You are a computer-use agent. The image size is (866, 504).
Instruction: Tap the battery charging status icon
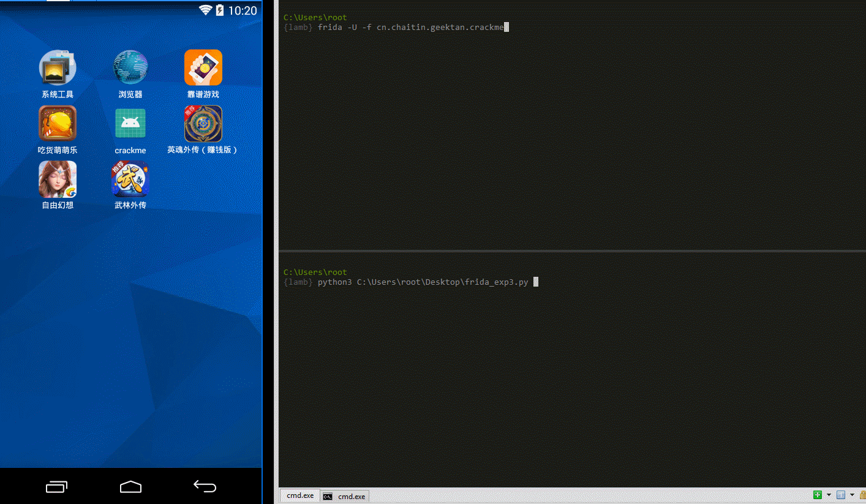point(220,10)
